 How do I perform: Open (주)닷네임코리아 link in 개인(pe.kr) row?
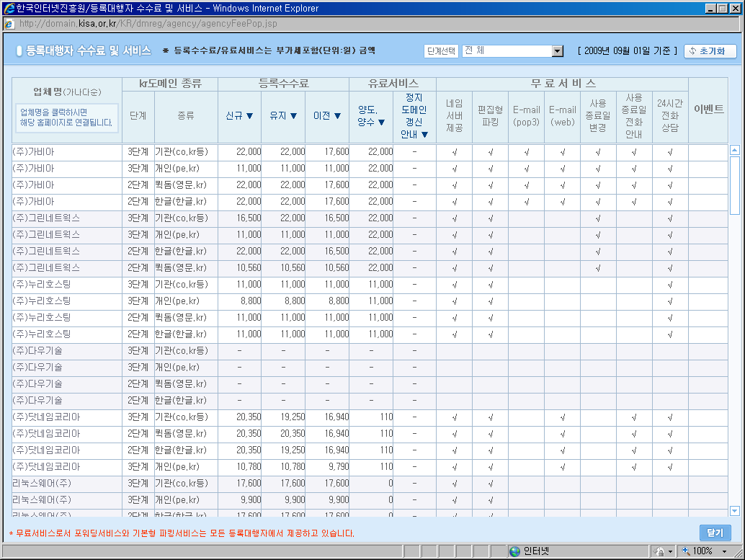47,467
